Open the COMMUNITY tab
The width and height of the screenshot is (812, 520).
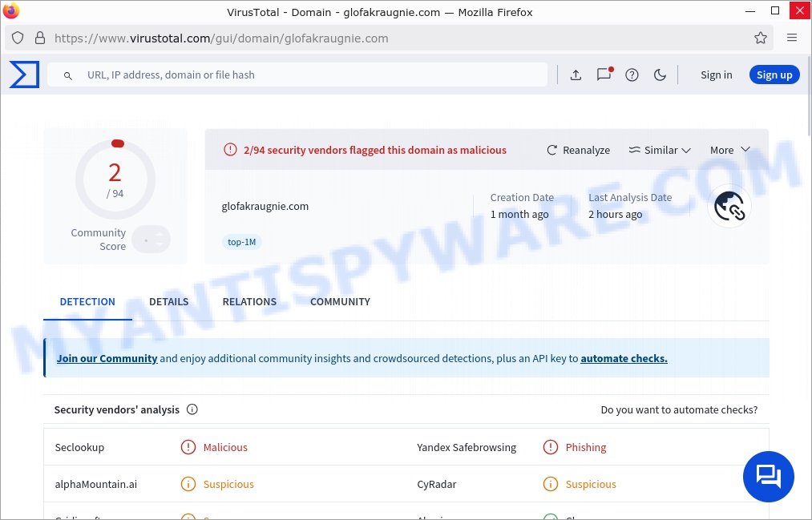pos(340,301)
